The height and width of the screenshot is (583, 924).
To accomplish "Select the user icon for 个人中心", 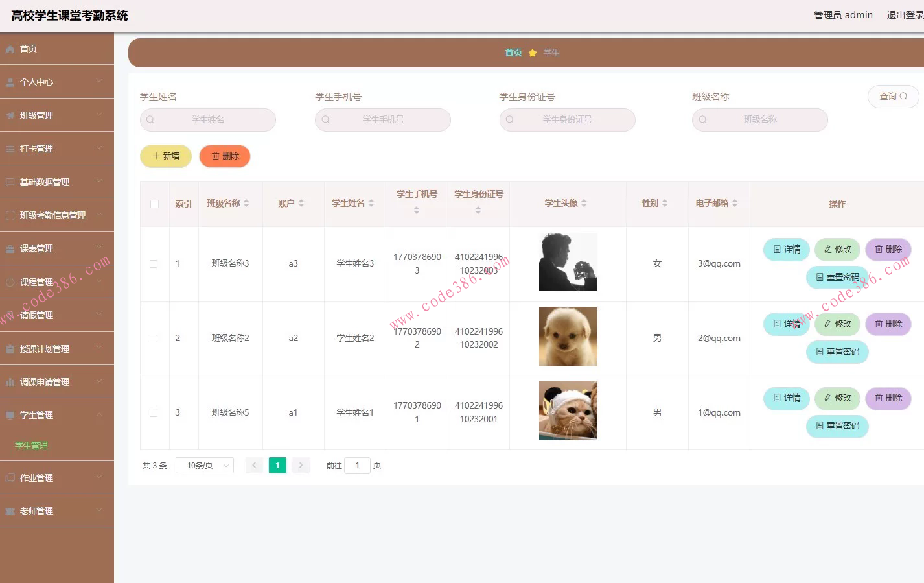I will tap(9, 81).
